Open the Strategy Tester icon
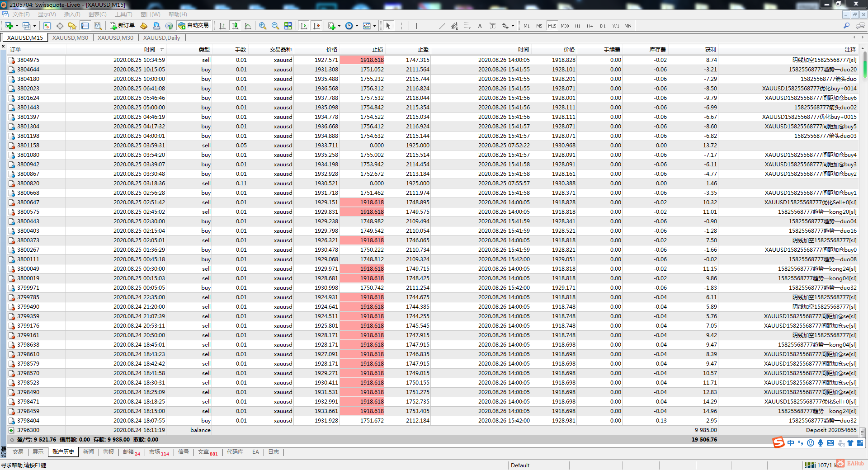Viewport: 868px width, 470px height. pos(98,26)
